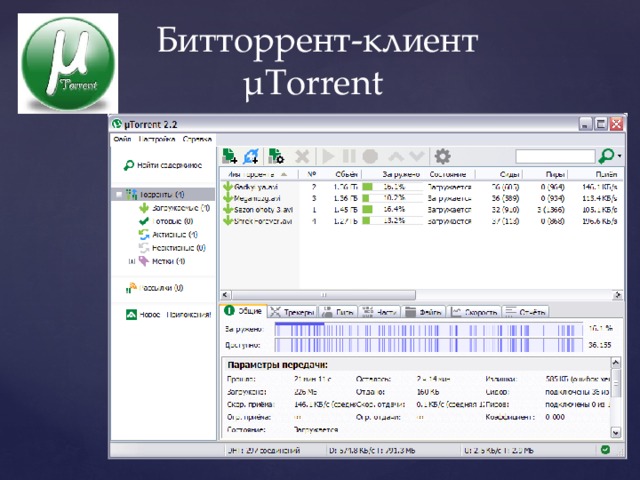640x480 pixels.
Task: Click the DHT connections status bar entry
Action: (x=264, y=451)
